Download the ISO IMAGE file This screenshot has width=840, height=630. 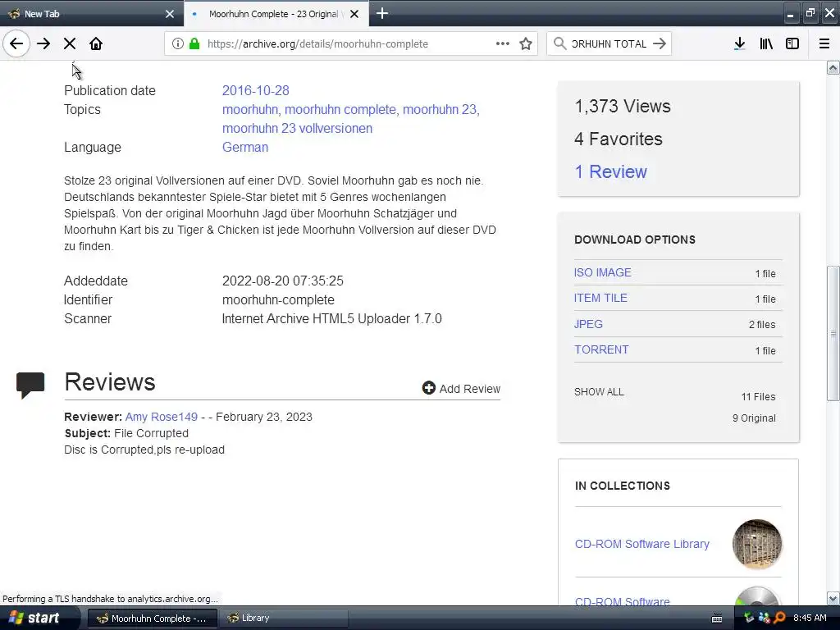pos(603,272)
